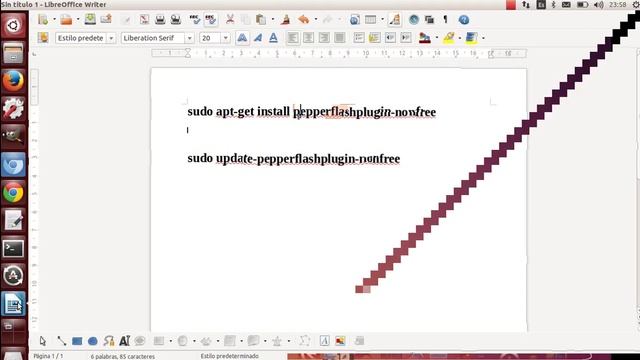Open the paragraph style dropdown 'Estilo predete'

(111, 38)
